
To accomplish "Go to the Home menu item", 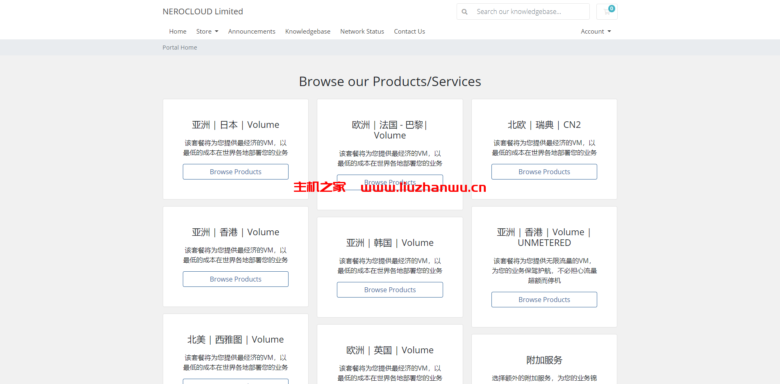I will [178, 31].
